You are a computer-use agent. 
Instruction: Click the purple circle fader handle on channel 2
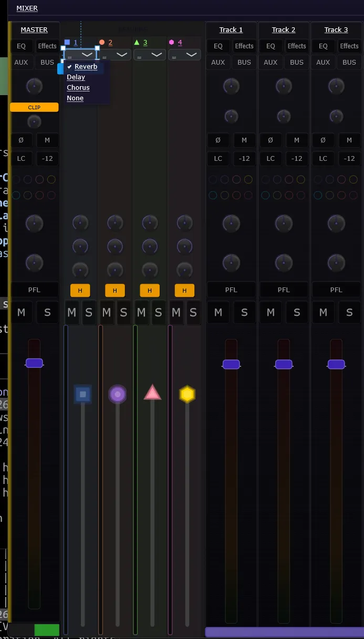tap(118, 394)
